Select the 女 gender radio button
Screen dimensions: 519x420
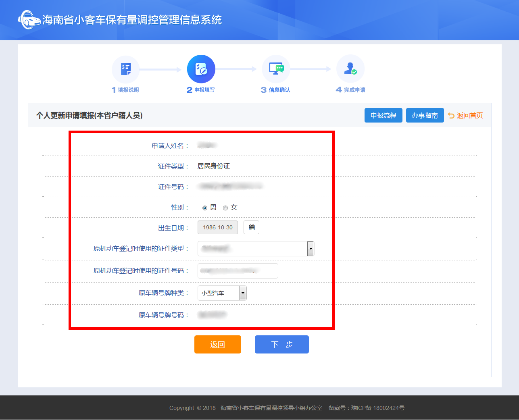coord(225,208)
